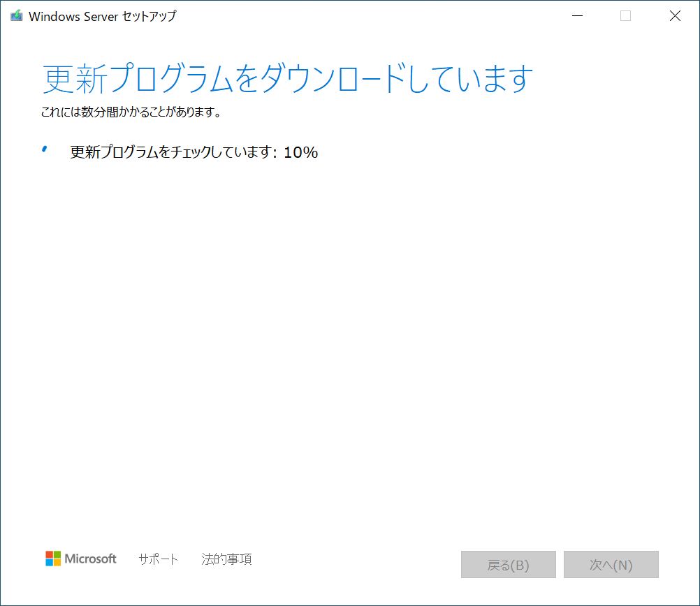Click the 10% progress percentage value
The image size is (700, 606).
pyautogui.click(x=301, y=152)
